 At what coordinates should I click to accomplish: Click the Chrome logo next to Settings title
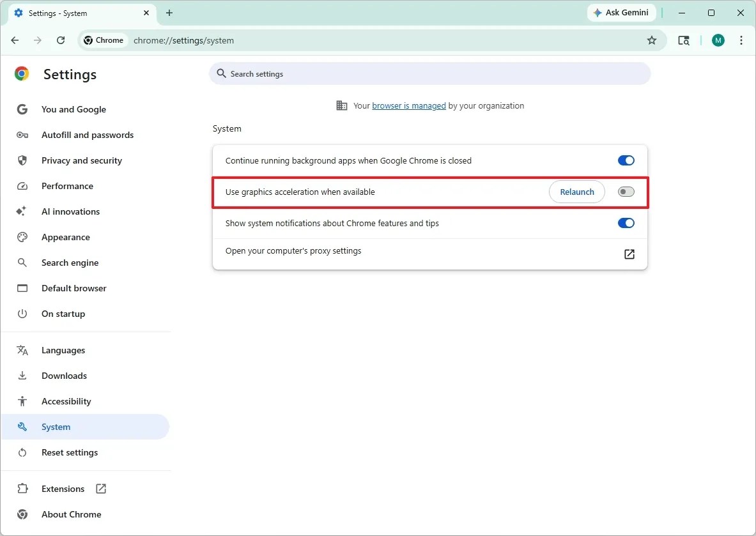(22, 73)
